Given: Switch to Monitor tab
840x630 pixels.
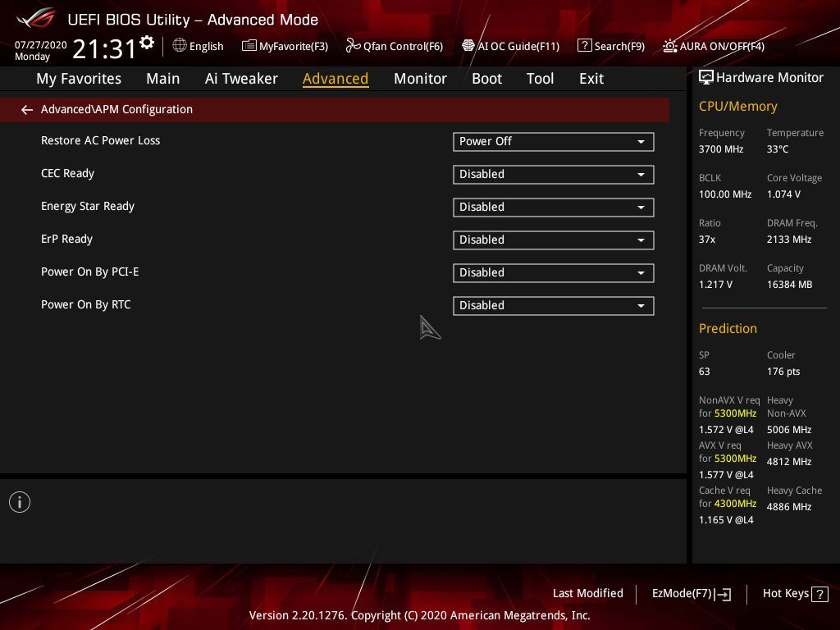Looking at the screenshot, I should pos(420,79).
